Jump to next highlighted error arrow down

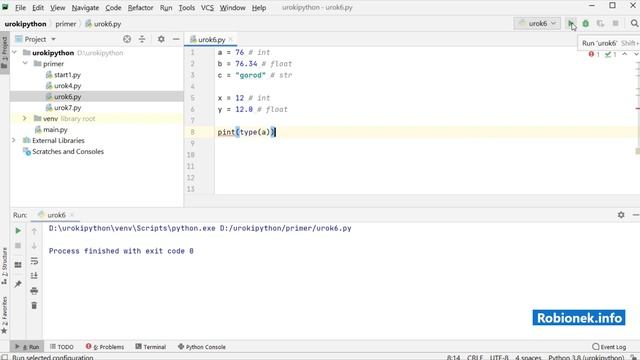(x=636, y=54)
